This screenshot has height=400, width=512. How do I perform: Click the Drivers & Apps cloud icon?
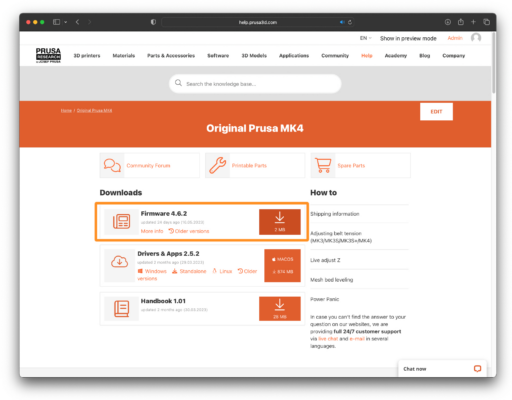coord(119,262)
